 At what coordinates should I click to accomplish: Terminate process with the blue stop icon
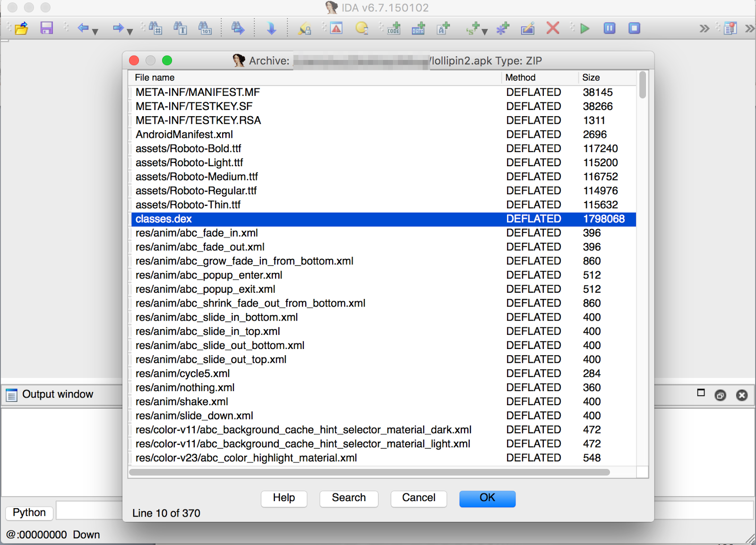[x=634, y=28]
